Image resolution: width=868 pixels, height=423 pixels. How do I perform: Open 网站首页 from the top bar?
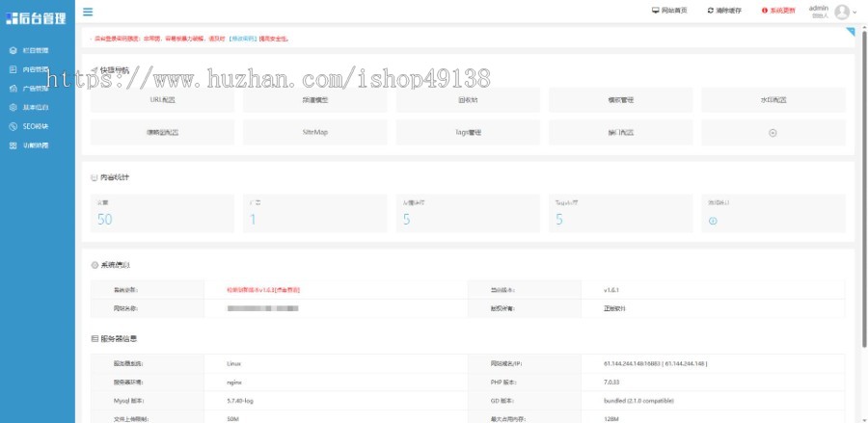pos(669,11)
